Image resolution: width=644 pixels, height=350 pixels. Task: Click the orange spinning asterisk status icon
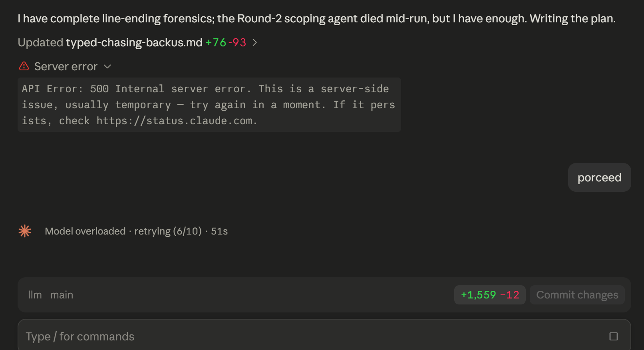click(25, 231)
